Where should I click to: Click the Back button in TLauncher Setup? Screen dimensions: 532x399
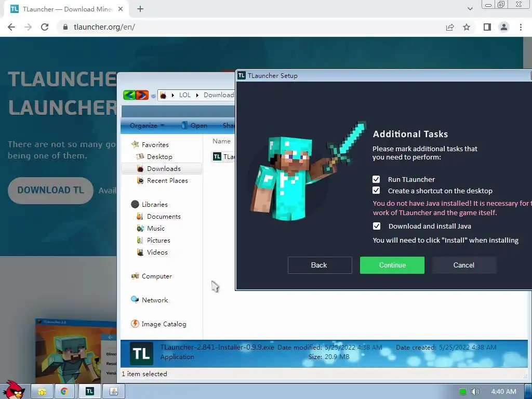pos(320,265)
